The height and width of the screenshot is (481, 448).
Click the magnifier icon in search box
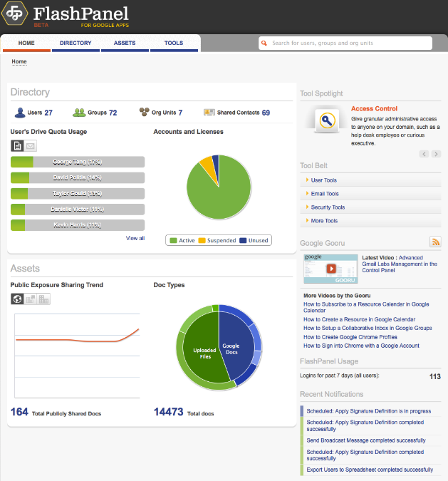264,43
